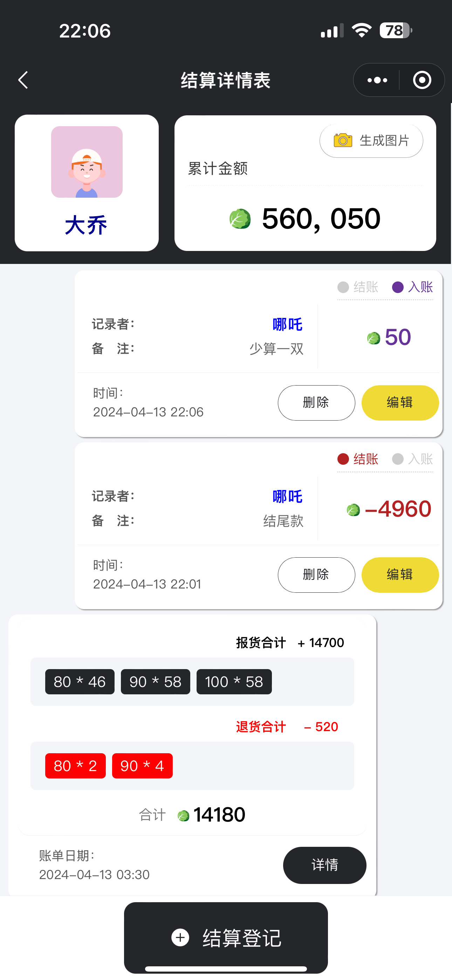Open the mini-program three-dot menu
This screenshot has width=452, height=980.
click(x=377, y=80)
